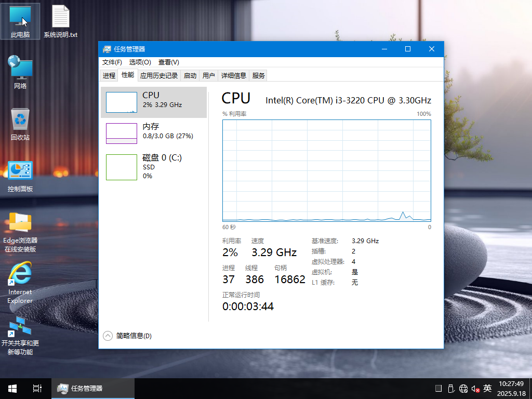Minimize the Task Manager window
This screenshot has height=399, width=532.
click(x=384, y=49)
